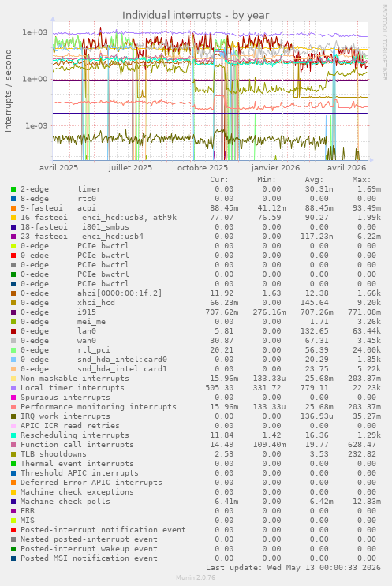
Task: Select the Non-maskable interrupts swatch
Action: click(13, 379)
